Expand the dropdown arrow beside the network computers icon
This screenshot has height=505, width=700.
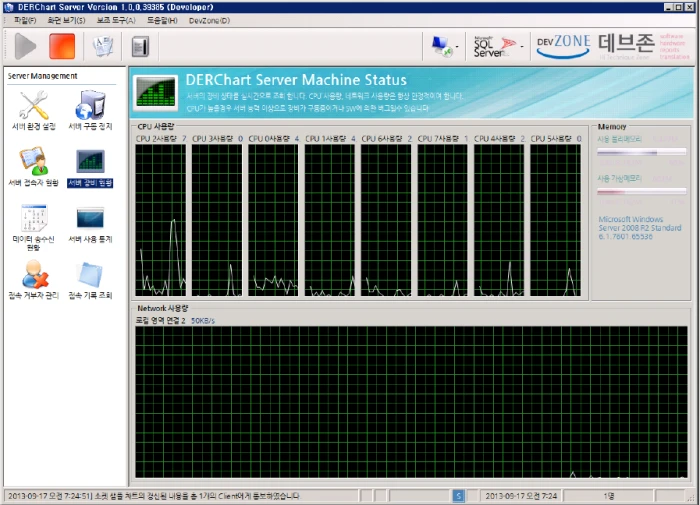click(457, 46)
